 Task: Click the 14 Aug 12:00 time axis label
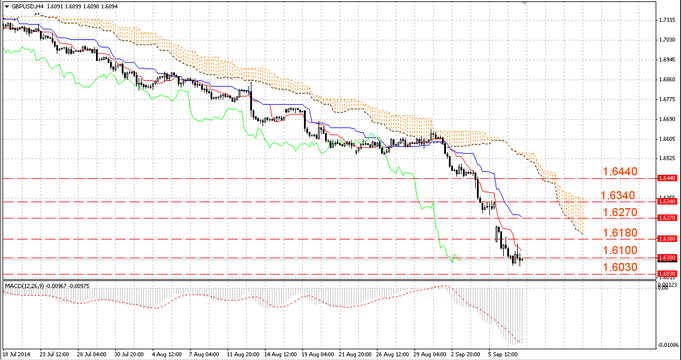click(x=280, y=353)
